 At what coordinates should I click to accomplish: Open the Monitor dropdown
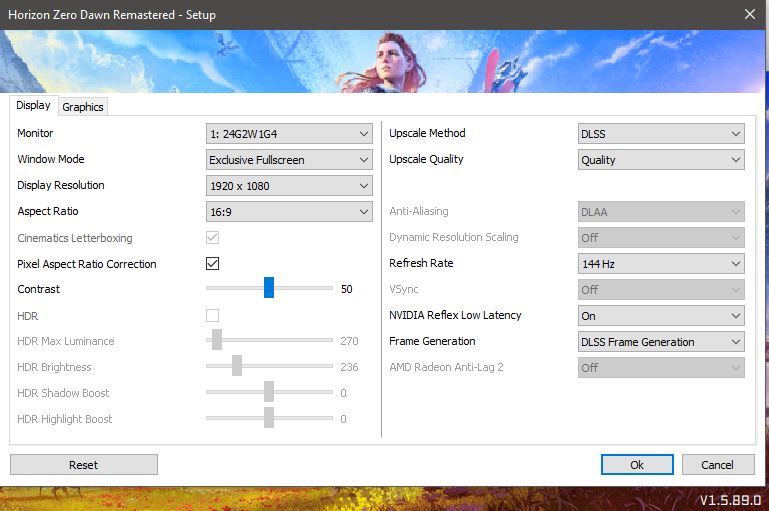tap(289, 133)
